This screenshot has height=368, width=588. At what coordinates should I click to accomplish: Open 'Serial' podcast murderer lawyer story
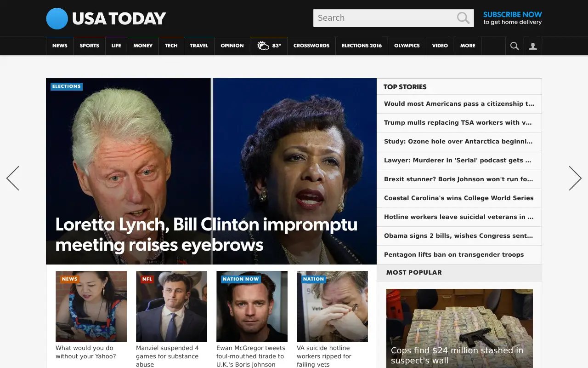point(459,161)
